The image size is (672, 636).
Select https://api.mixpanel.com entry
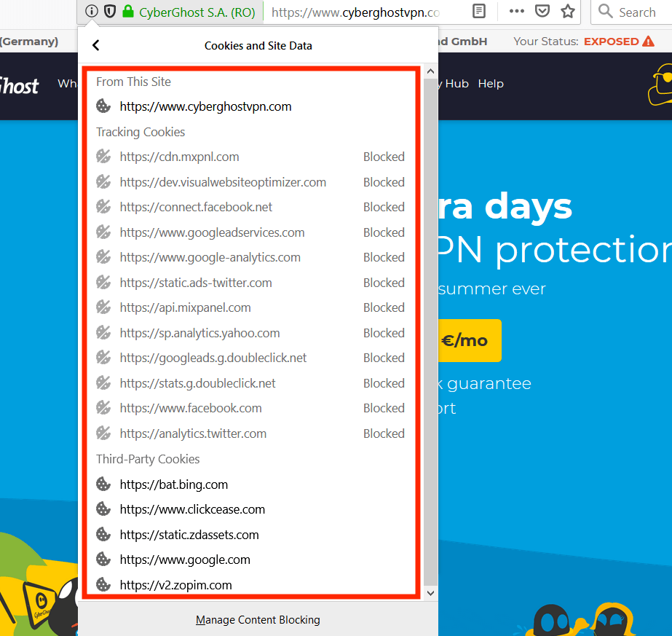click(185, 307)
